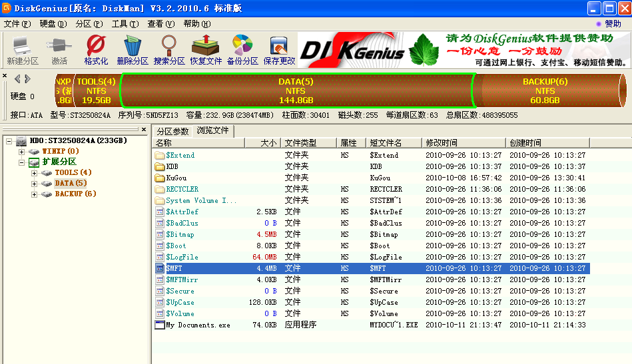632x364 pixels.
Task: Click the $AttrDef file icon
Action: 160,212
